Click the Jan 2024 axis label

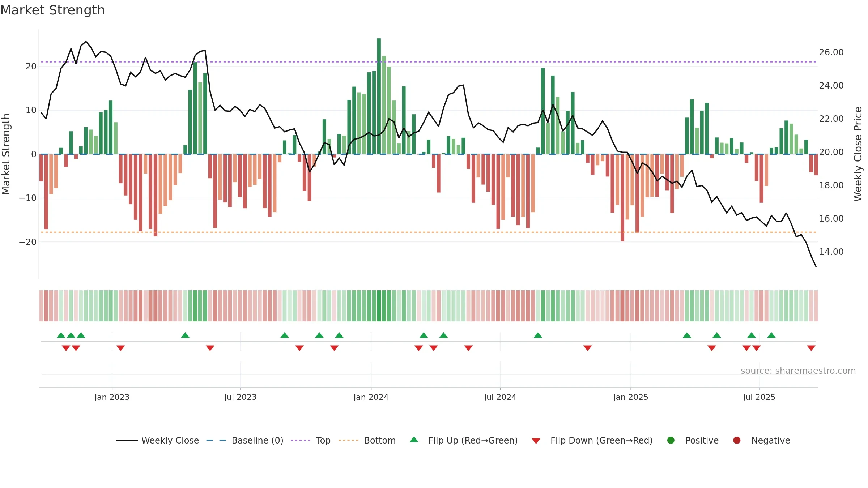371,397
